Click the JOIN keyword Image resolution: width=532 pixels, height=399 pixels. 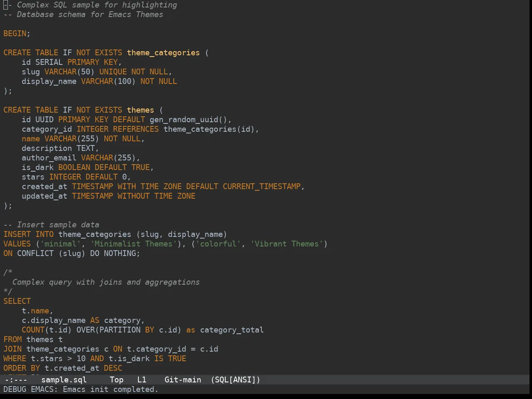click(12, 349)
